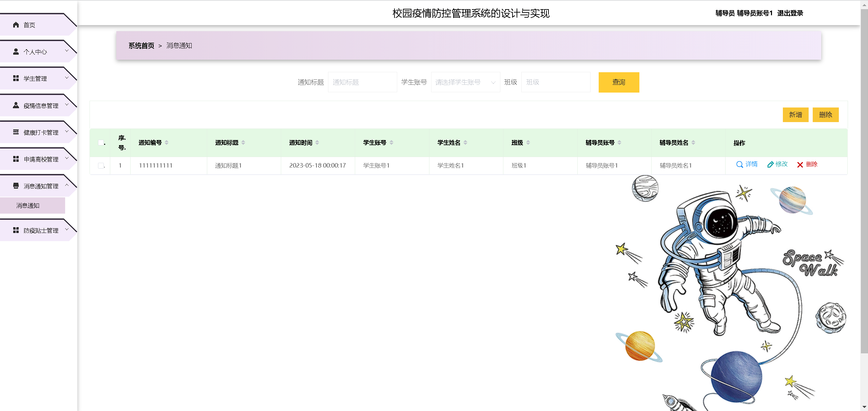
Task: Sort by 通知编号 using its sort arrows
Action: click(167, 143)
